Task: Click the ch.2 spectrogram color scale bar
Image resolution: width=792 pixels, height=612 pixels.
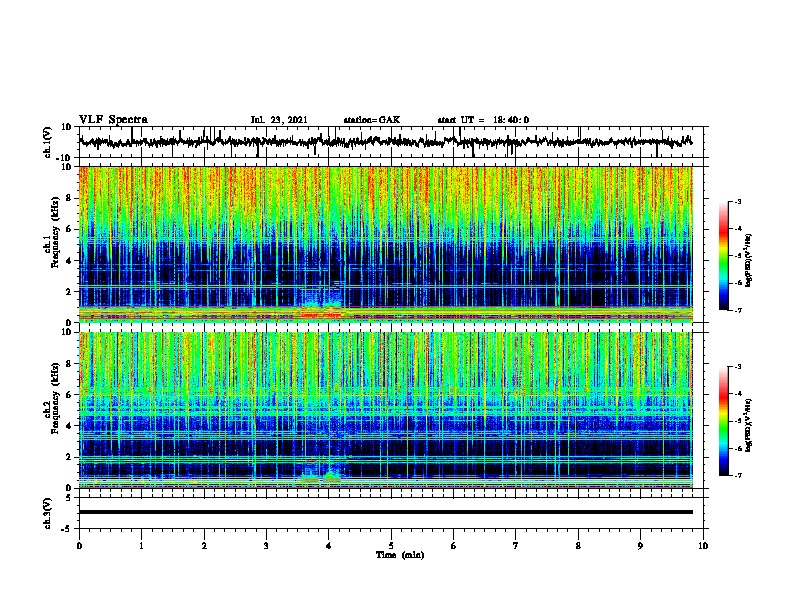Action: click(723, 421)
